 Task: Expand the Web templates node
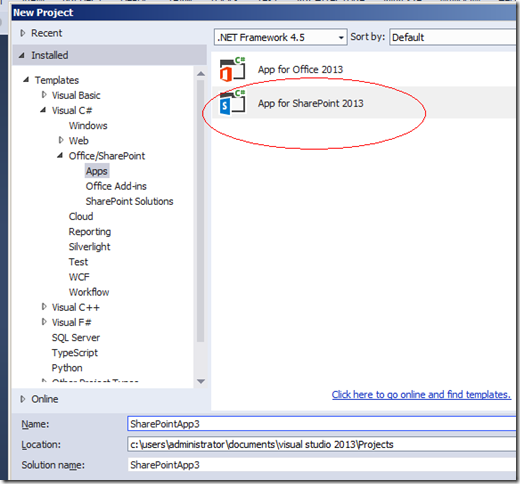click(61, 140)
